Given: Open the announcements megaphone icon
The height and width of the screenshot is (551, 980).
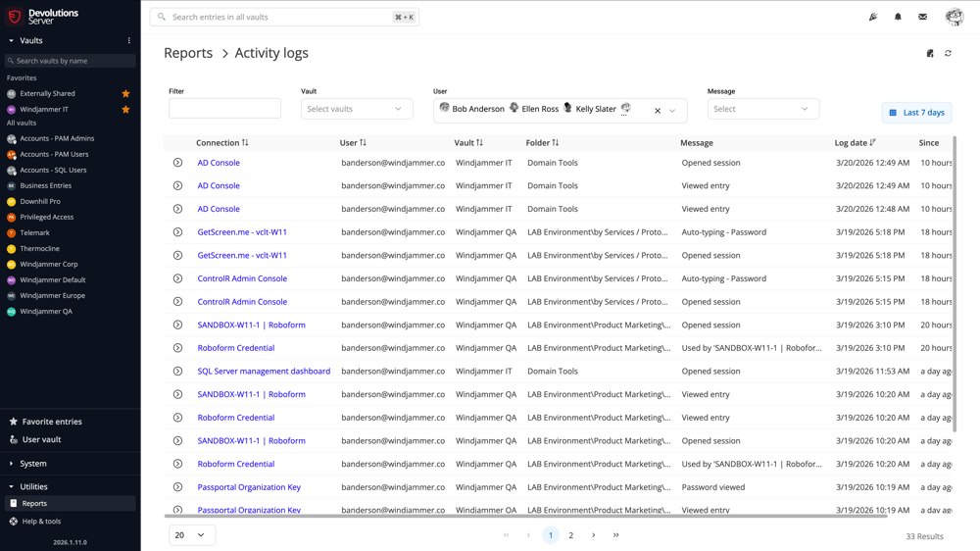Looking at the screenshot, I should [873, 17].
